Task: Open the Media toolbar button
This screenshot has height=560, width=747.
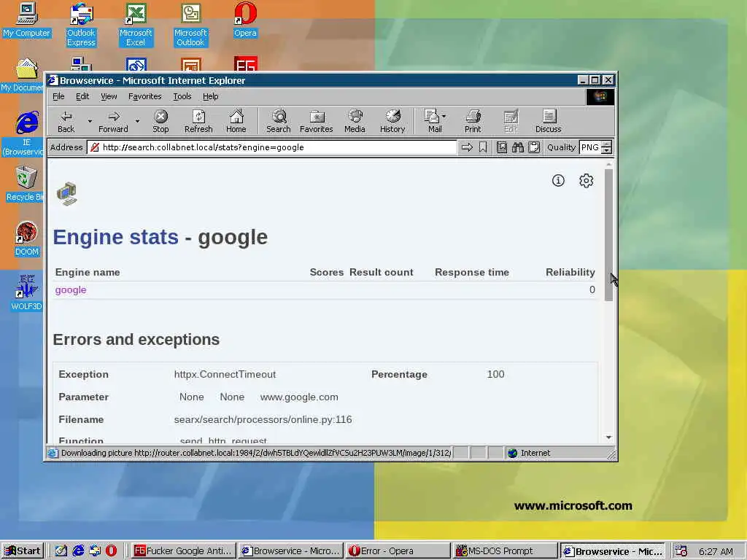Action: 355,122
